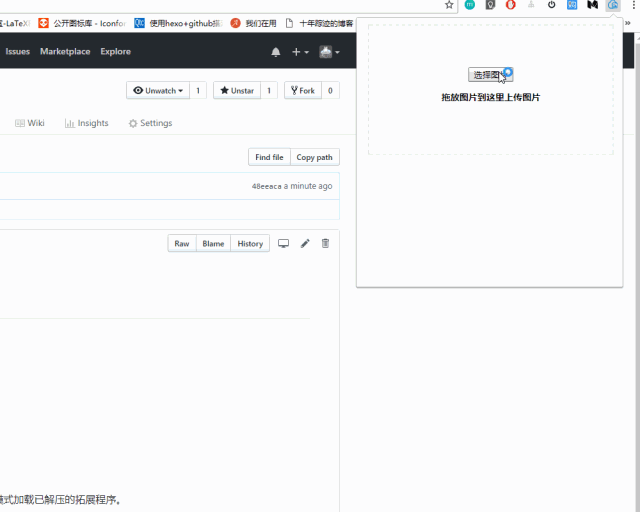Toggle the cloud image uploader extension icon
640x512 pixels.
click(613, 5)
